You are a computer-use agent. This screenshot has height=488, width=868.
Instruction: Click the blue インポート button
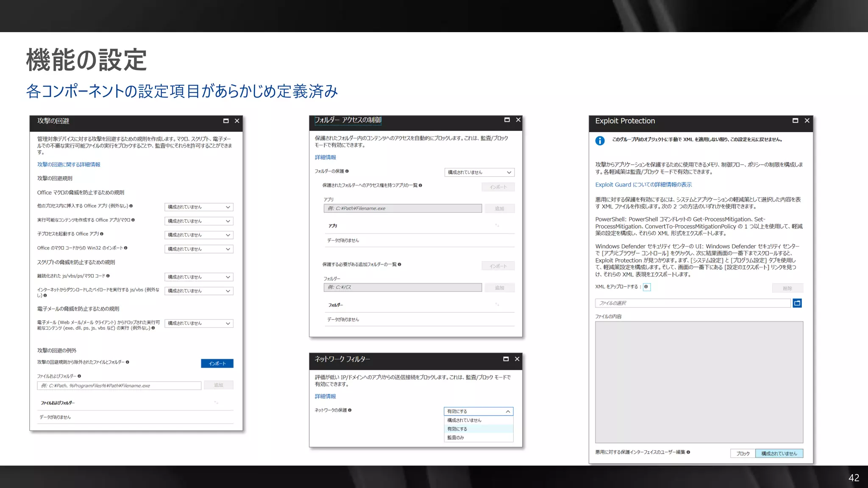(x=217, y=363)
